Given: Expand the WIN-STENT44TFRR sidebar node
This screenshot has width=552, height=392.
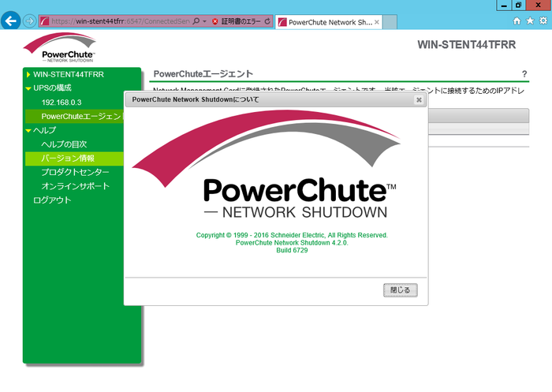Looking at the screenshot, I should (28, 74).
